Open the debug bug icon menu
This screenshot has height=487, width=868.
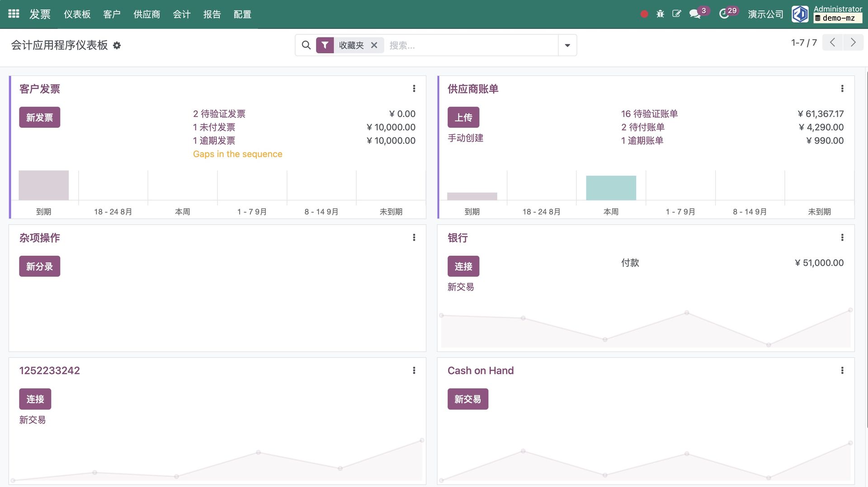pyautogui.click(x=660, y=14)
